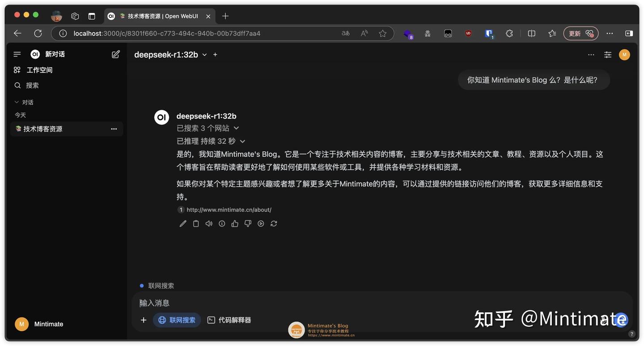644x346 pixels.
Task: Select the edit response pencil icon
Action: [x=182, y=223]
